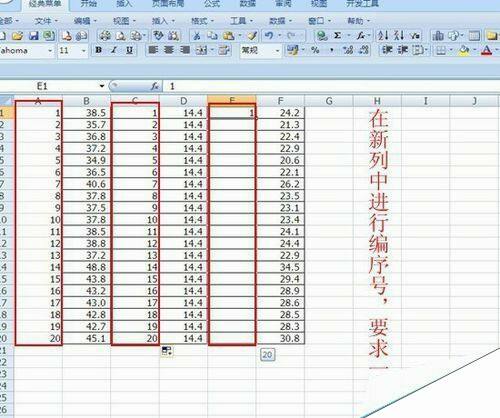This screenshot has height=418, width=500.
Task: Open the font size 11 dropdown
Action: [x=83, y=51]
